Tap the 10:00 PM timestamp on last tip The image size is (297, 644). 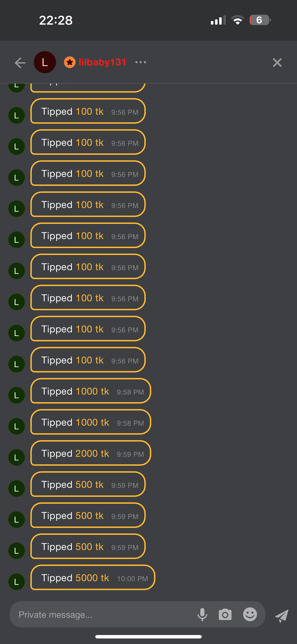pos(132,579)
